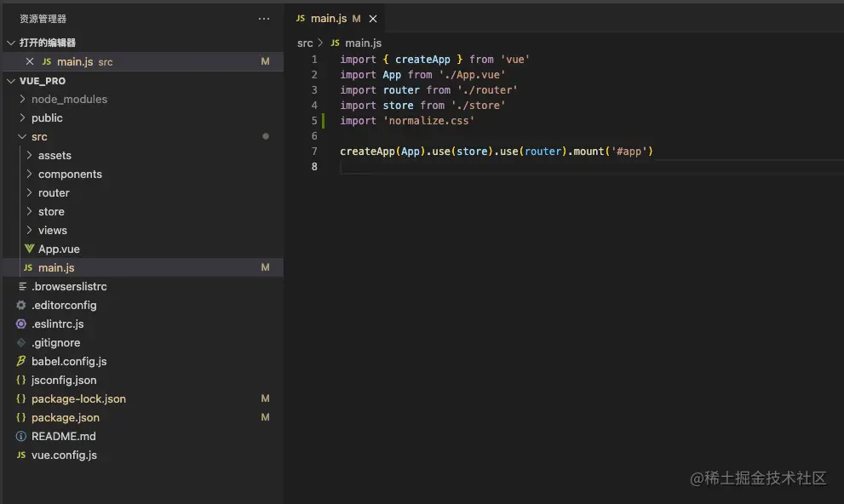The height and width of the screenshot is (504, 844).
Task: Click JS icon beside main.js in src
Action: point(28,267)
